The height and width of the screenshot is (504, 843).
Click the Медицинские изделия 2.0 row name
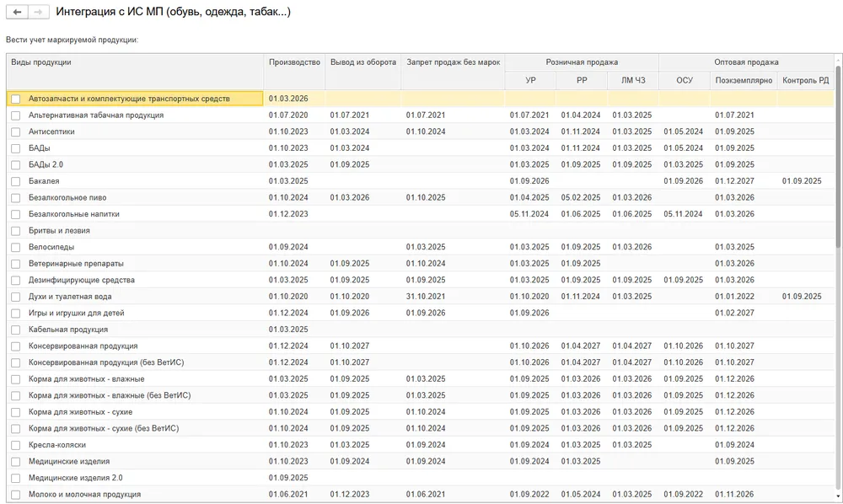point(75,478)
